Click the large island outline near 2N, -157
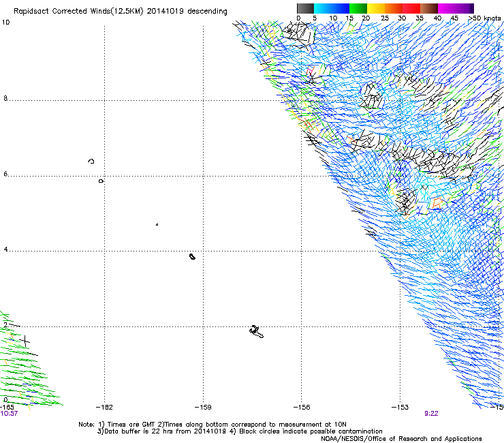This screenshot has height=443, width=504. [x=257, y=332]
